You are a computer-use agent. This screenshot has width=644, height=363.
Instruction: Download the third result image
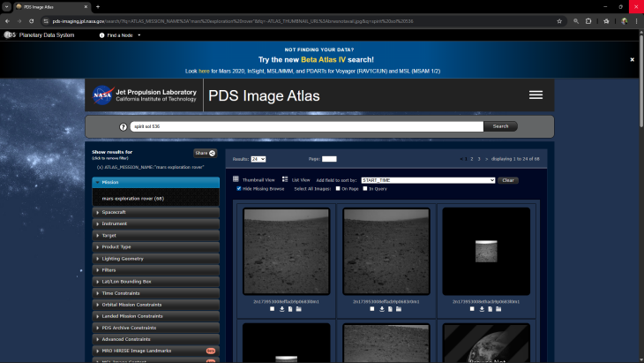pos(482,309)
